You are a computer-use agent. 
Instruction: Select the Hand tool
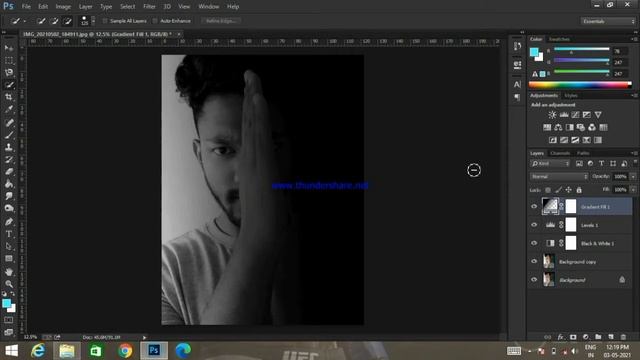click(x=9, y=271)
